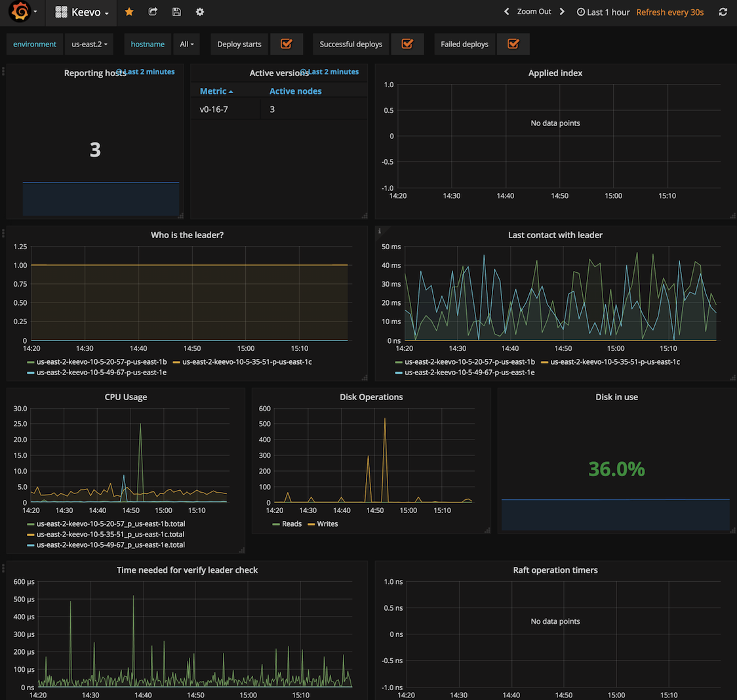Open the environment us-east.2 dropdown
Screen dimensions: 737x700
(x=89, y=44)
